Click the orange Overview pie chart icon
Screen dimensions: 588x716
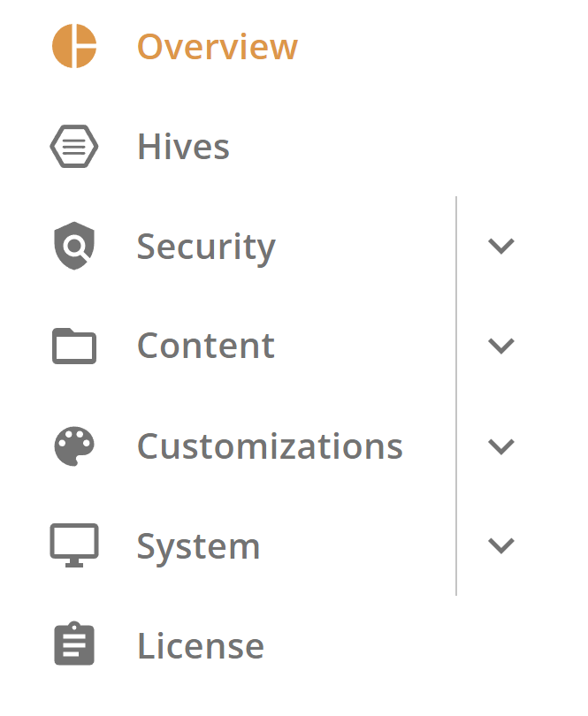74,46
